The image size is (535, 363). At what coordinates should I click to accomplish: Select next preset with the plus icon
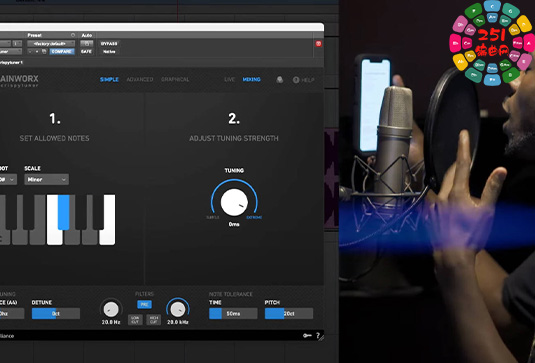[x=37, y=52]
